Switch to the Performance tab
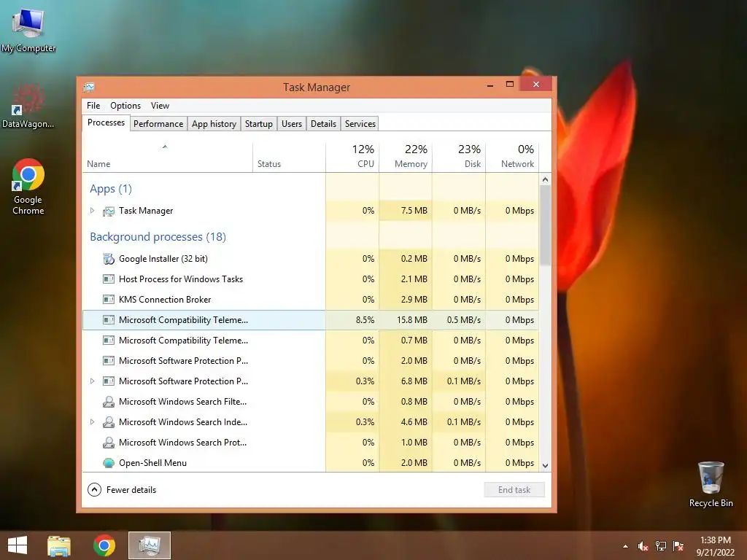Screen dimensions: 747x560 (158, 124)
